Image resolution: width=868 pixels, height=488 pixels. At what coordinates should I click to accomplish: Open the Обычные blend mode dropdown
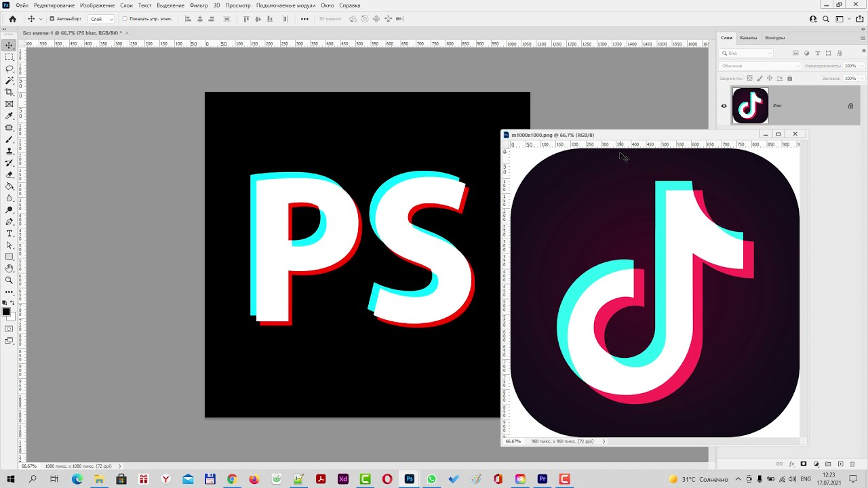[x=760, y=66]
